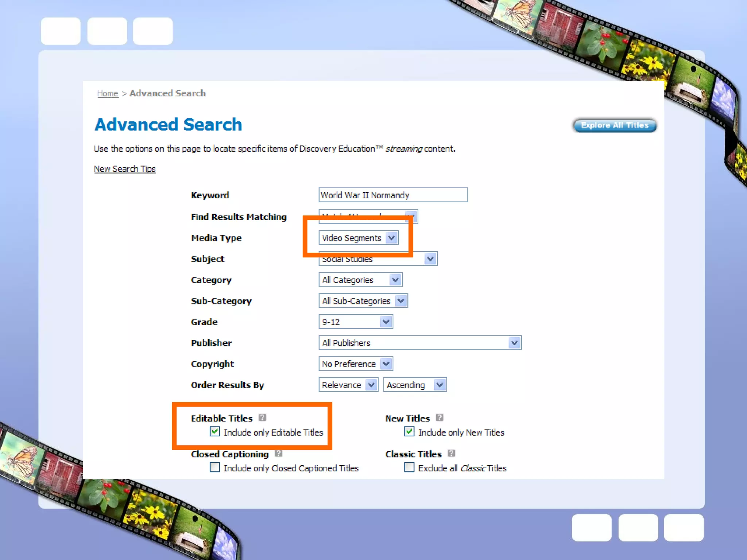
Task: Open the All Sub-Categories dropdown
Action: point(363,301)
